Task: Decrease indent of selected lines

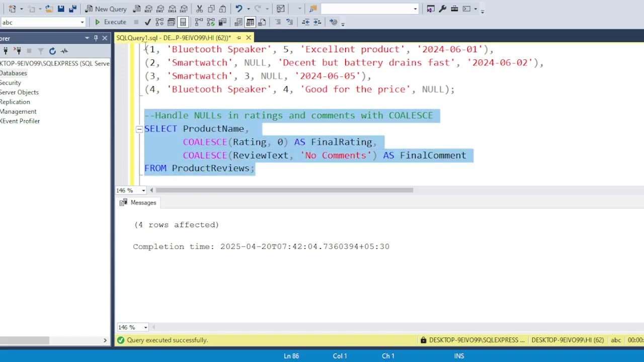Action: click(x=305, y=22)
